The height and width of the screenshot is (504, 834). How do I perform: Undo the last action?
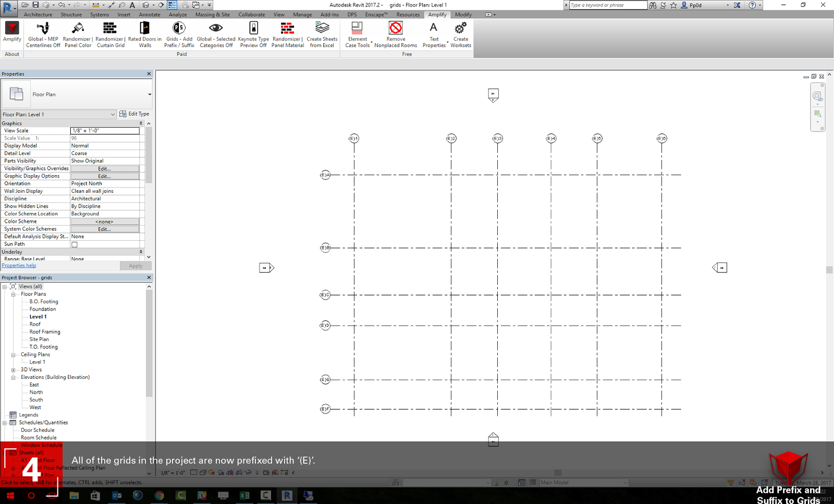coord(62,5)
